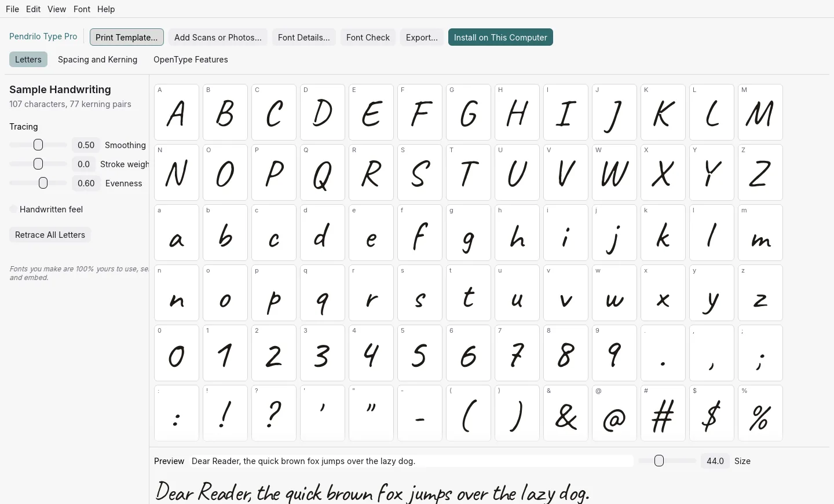
Task: Open the Edit menu
Action: click(34, 9)
